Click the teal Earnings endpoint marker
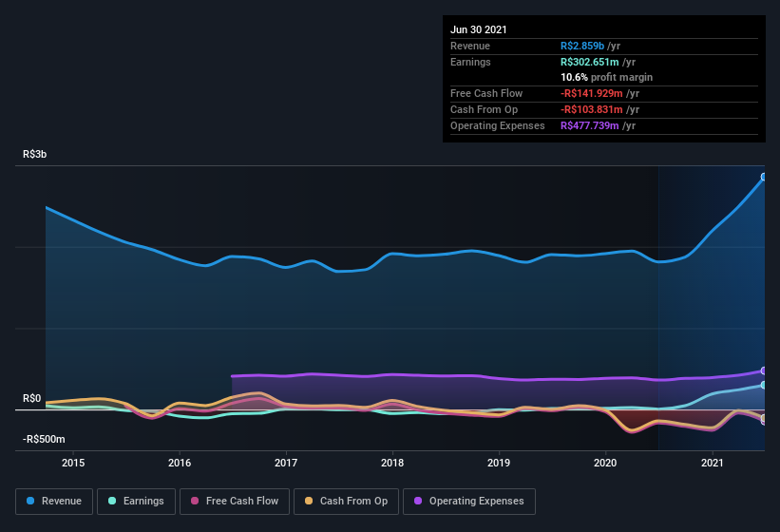The height and width of the screenshot is (532, 780). [x=764, y=385]
